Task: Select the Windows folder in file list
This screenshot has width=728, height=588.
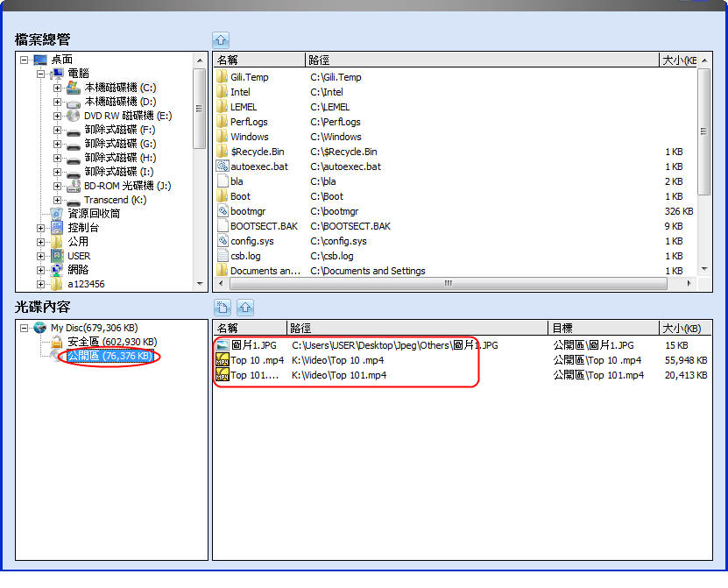Action: point(249,137)
